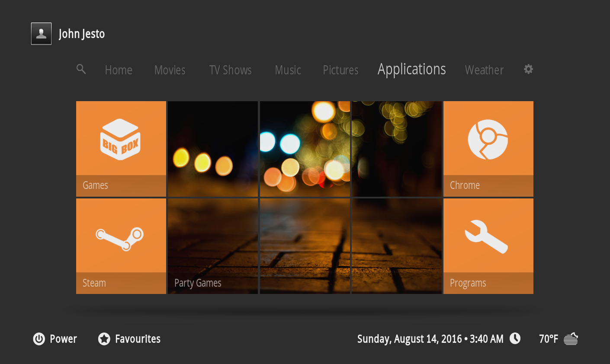Viewport: 610px width, 364px height.
Task: Open the Pictures section
Action: (x=340, y=70)
